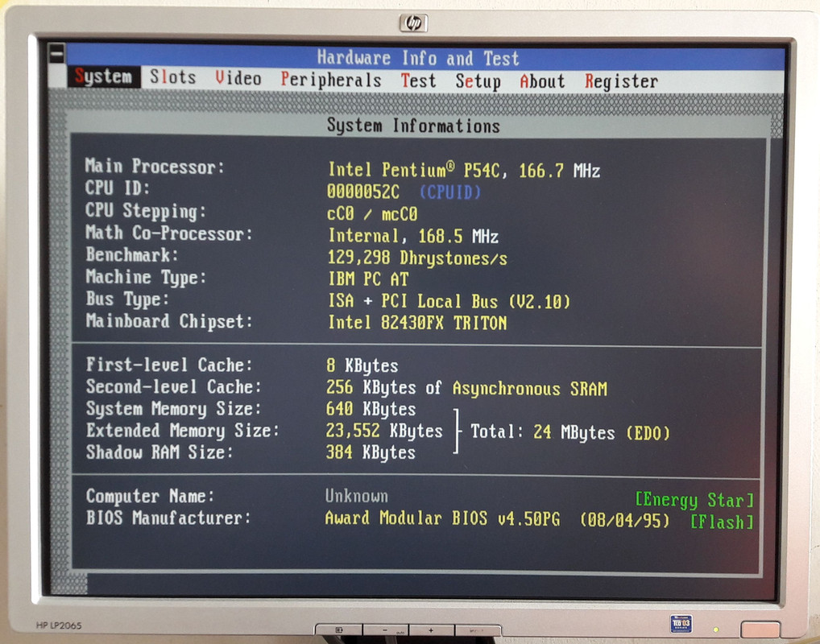Click the monitor's minus/auto button
The height and width of the screenshot is (644, 820).
click(386, 630)
